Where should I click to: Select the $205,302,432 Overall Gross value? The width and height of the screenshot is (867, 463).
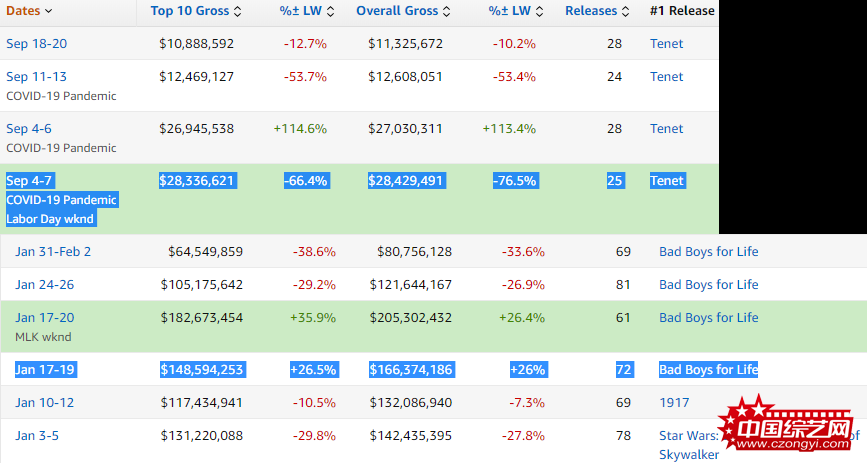tap(410, 318)
